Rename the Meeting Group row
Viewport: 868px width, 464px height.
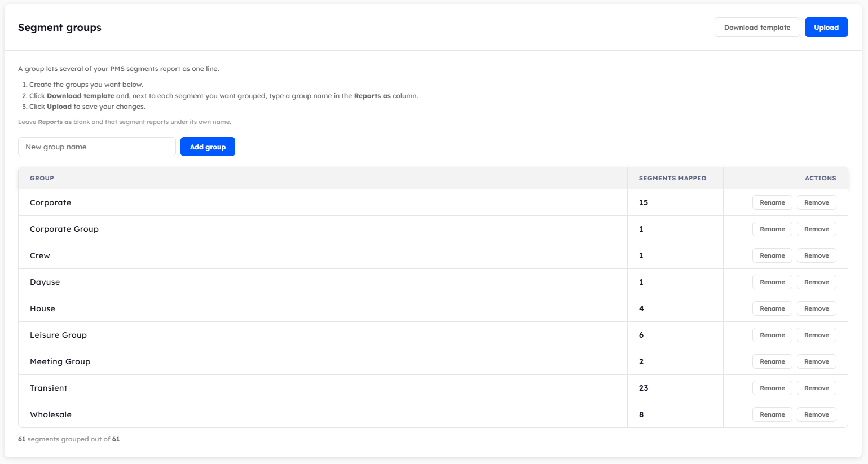click(772, 361)
